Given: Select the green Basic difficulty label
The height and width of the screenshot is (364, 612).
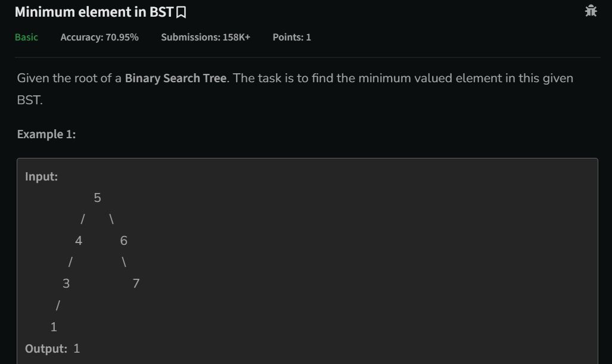Looking at the screenshot, I should pyautogui.click(x=27, y=37).
